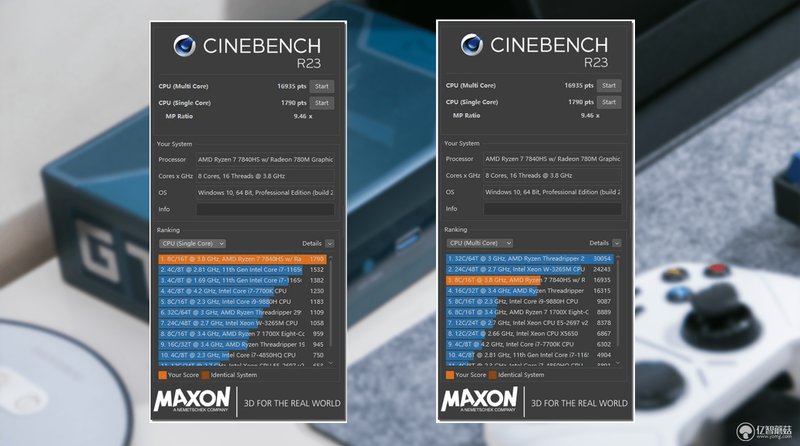
Task: Click the empty Info field in the multi-core ranking window
Action: (553, 209)
